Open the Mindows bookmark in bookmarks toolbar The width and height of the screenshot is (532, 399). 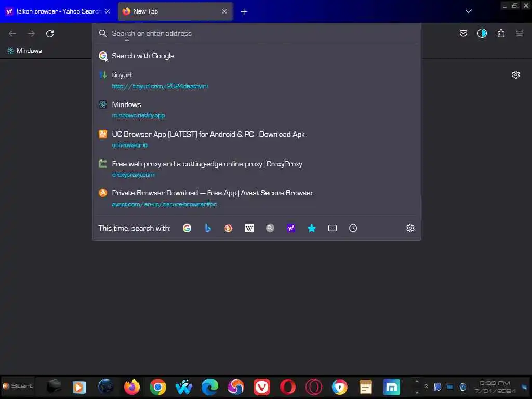coord(24,51)
